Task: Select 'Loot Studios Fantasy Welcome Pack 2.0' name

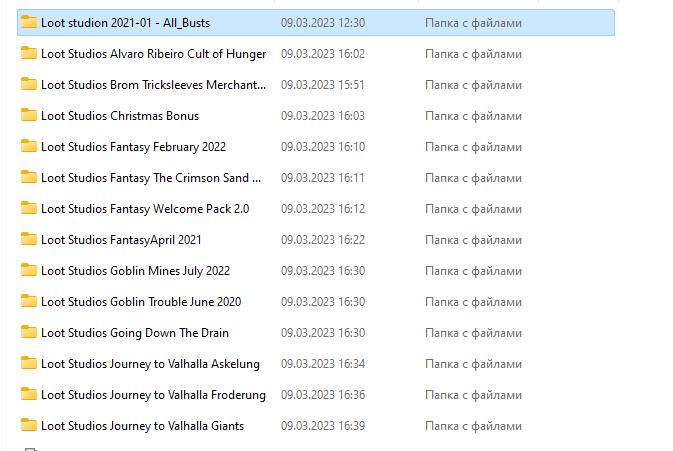Action: [x=145, y=209]
